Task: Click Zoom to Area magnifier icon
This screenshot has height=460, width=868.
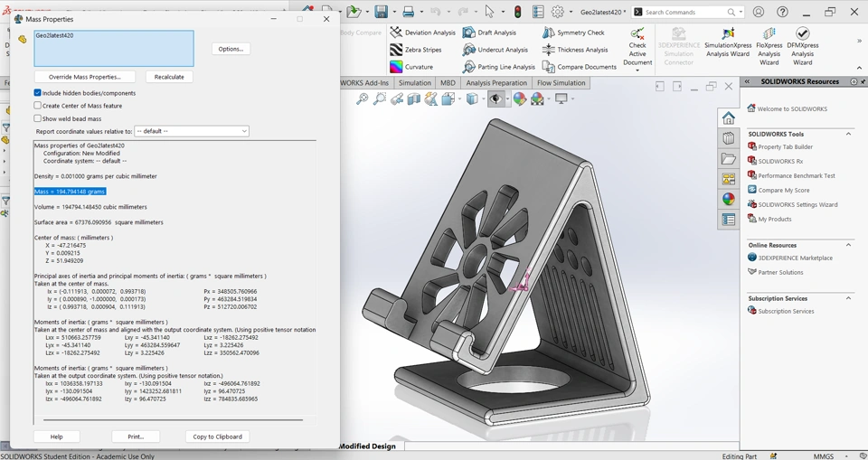Action: pos(379,99)
